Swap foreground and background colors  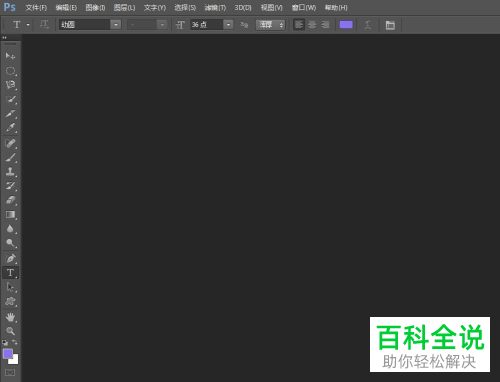coord(15,342)
